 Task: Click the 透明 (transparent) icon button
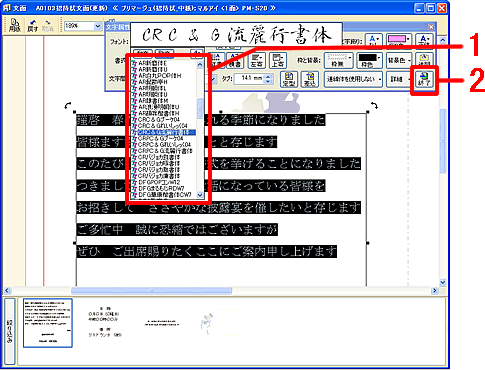[x=424, y=60]
